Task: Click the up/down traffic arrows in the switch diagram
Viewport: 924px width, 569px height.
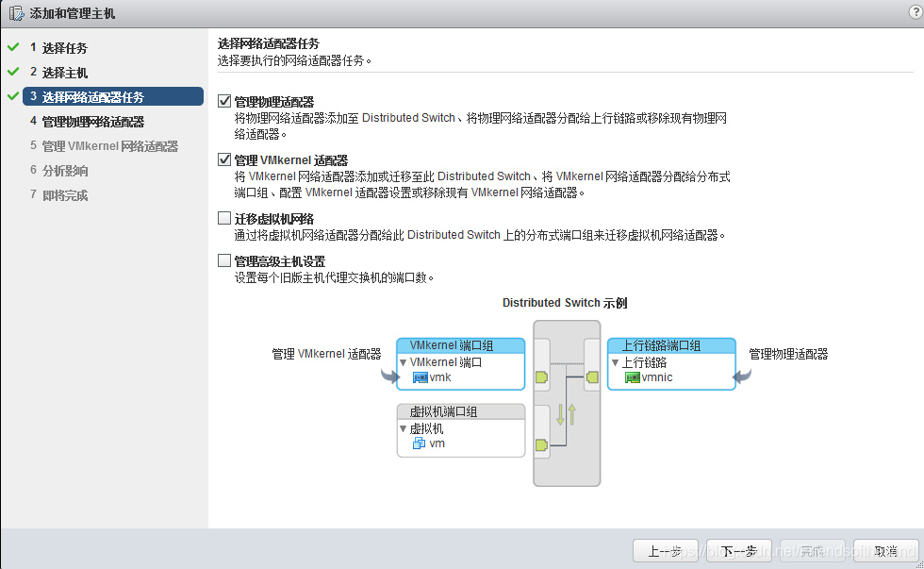Action: tap(566, 414)
